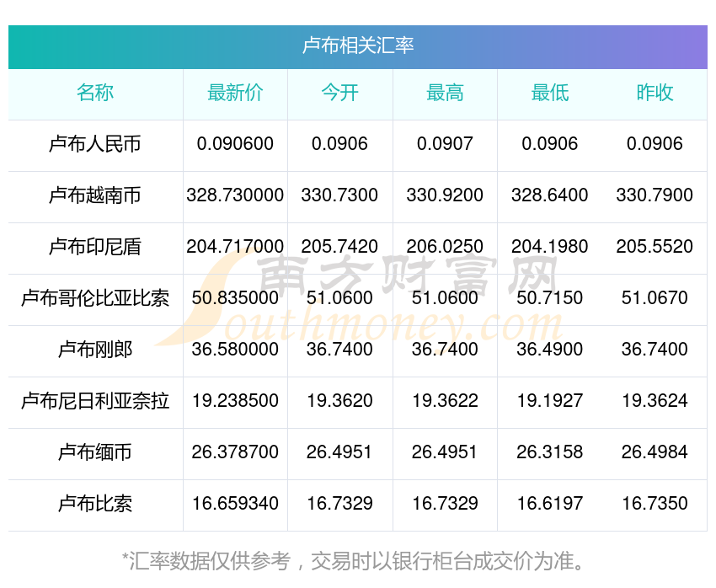
Task: Select the 名称 column header
Action: click(x=95, y=93)
